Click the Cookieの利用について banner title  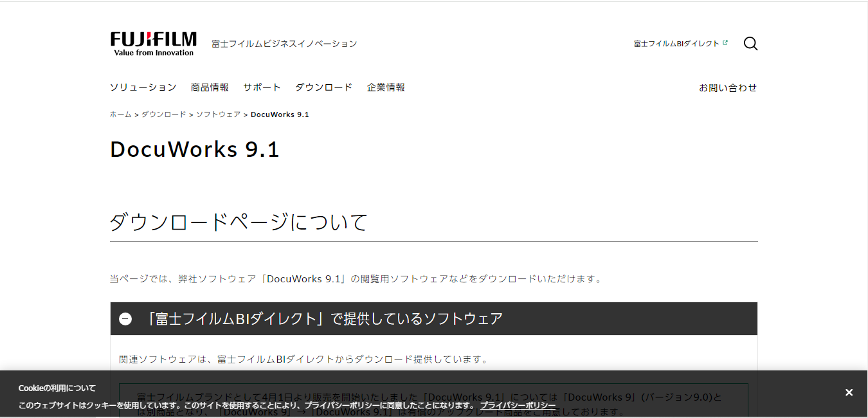pos(57,388)
